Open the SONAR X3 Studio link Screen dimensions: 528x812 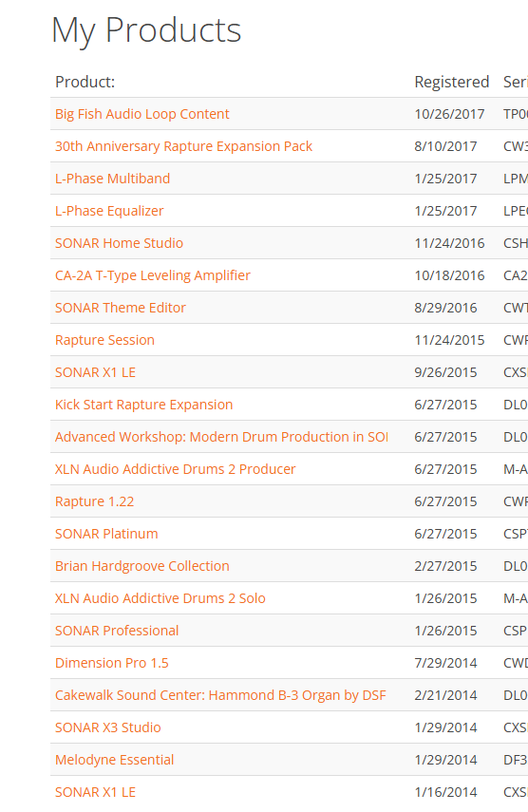(107, 727)
